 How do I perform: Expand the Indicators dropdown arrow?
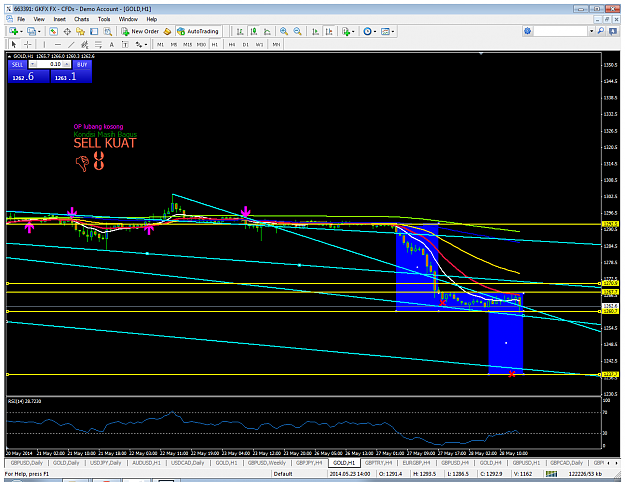pos(353,31)
